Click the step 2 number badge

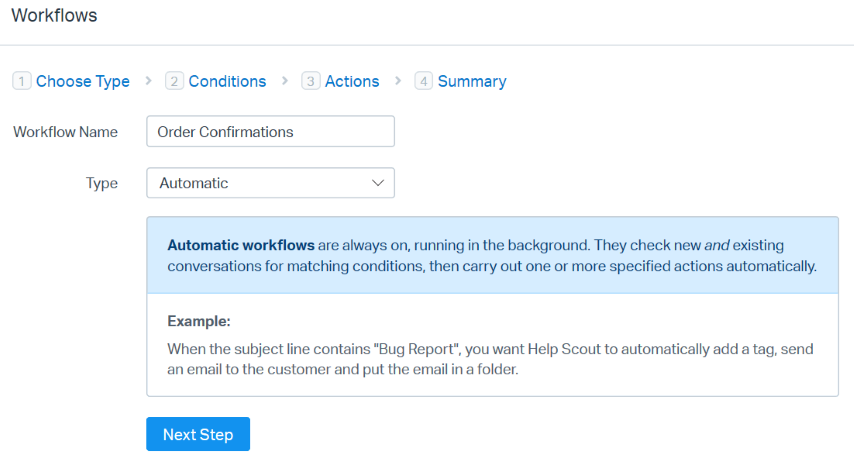pyautogui.click(x=175, y=82)
